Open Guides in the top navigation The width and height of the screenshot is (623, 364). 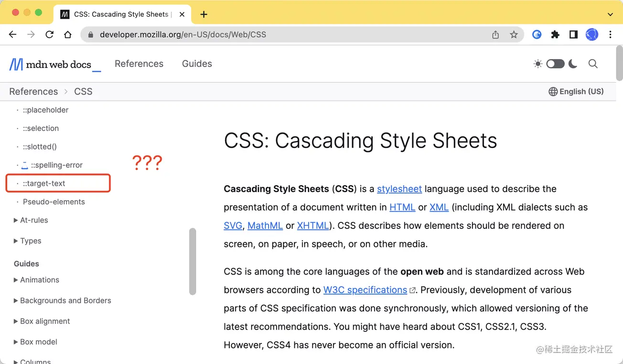197,64
